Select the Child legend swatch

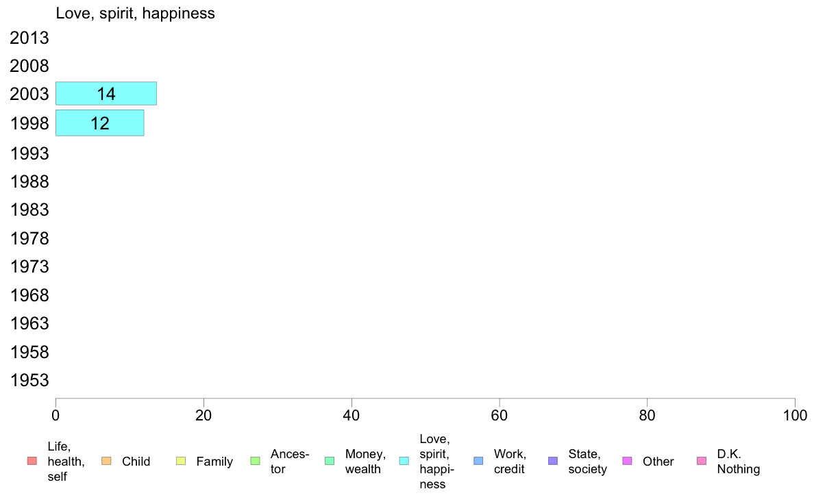pos(106,461)
